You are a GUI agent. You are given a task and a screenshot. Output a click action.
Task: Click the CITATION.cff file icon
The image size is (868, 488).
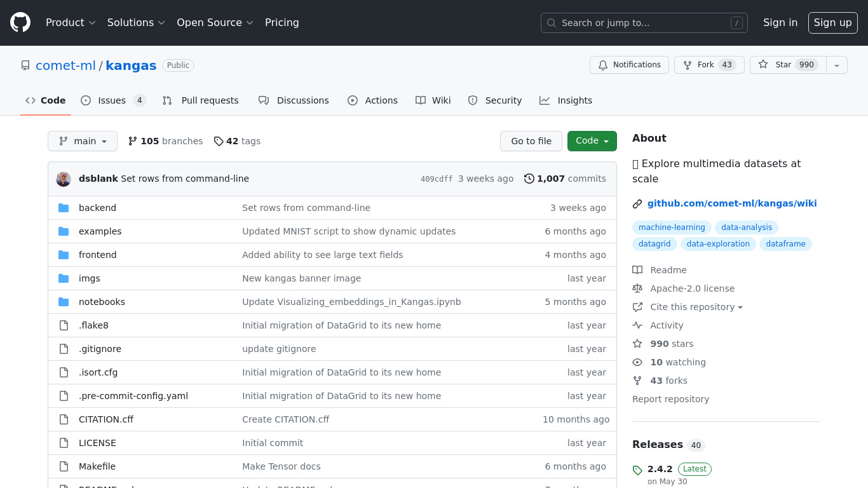point(64,419)
